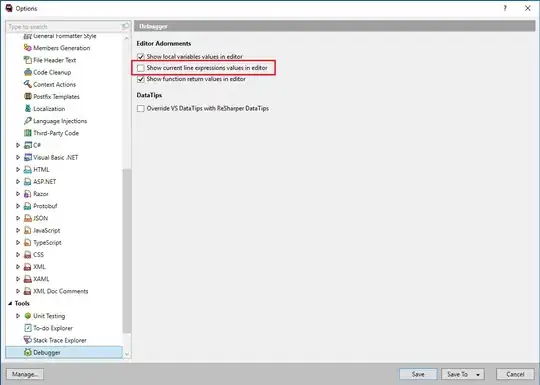Image resolution: width=540 pixels, height=385 pixels.
Task: Click the Save button
Action: [x=418, y=374]
